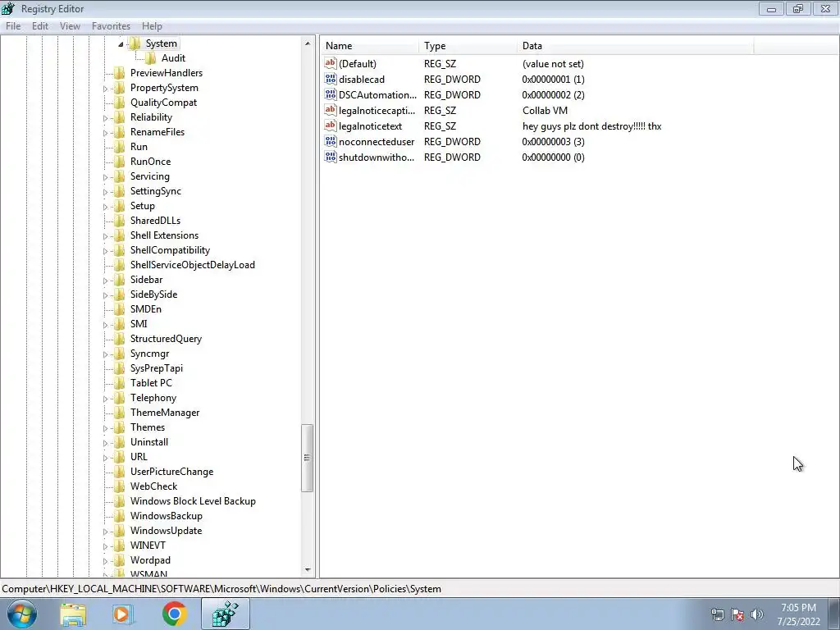The width and height of the screenshot is (840, 630).
Task: Click the PreviewHandlers folder icon
Action: [x=120, y=73]
